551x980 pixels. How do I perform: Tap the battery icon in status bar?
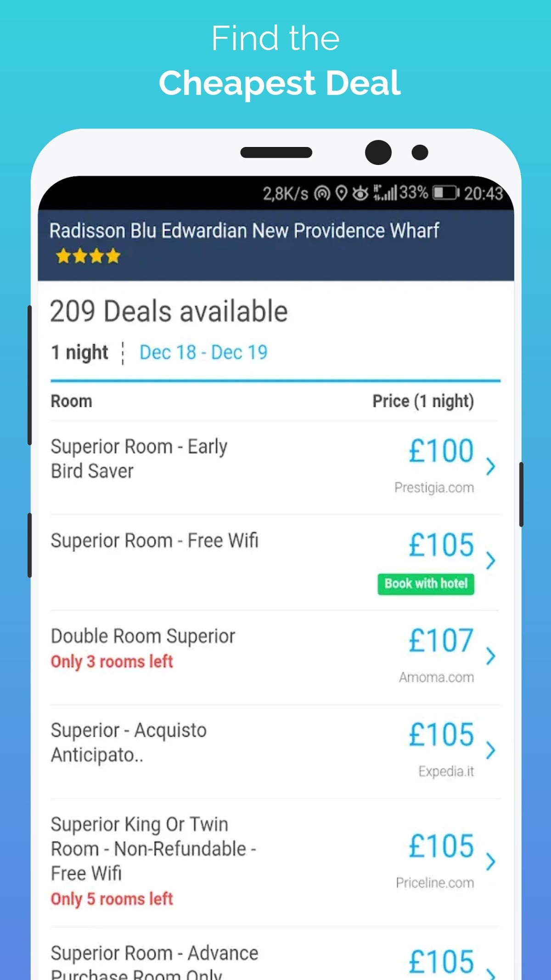pyautogui.click(x=445, y=193)
